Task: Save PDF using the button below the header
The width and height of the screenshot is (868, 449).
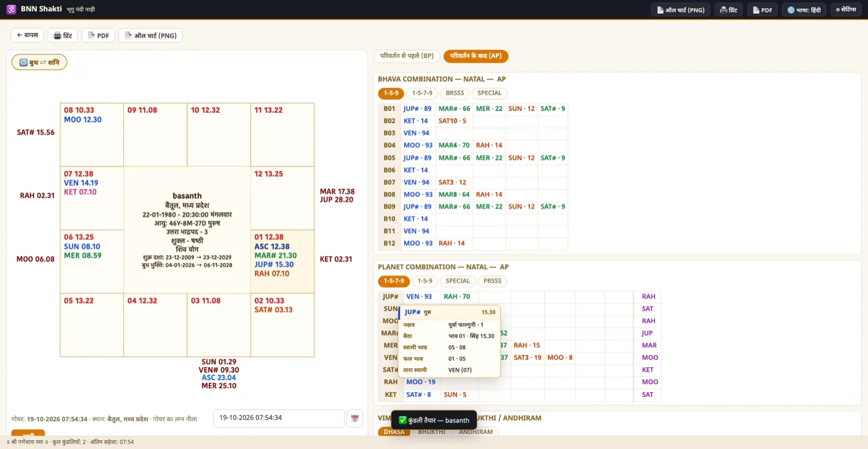Action: tap(98, 35)
